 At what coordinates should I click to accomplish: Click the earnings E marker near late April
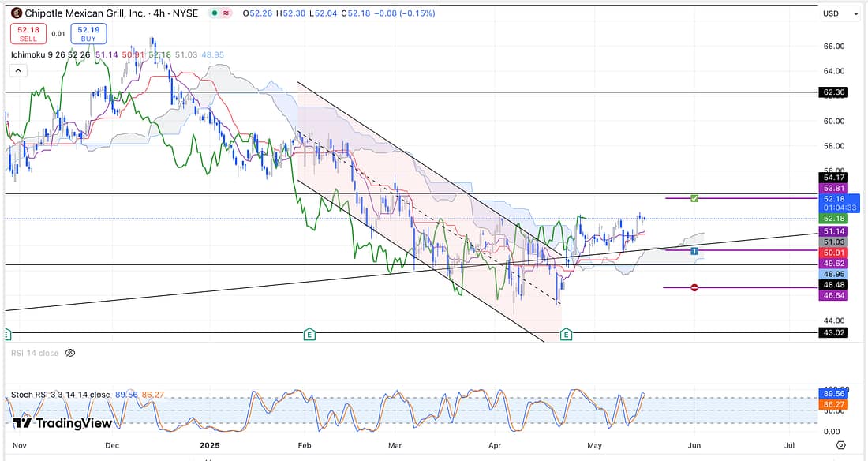point(566,335)
